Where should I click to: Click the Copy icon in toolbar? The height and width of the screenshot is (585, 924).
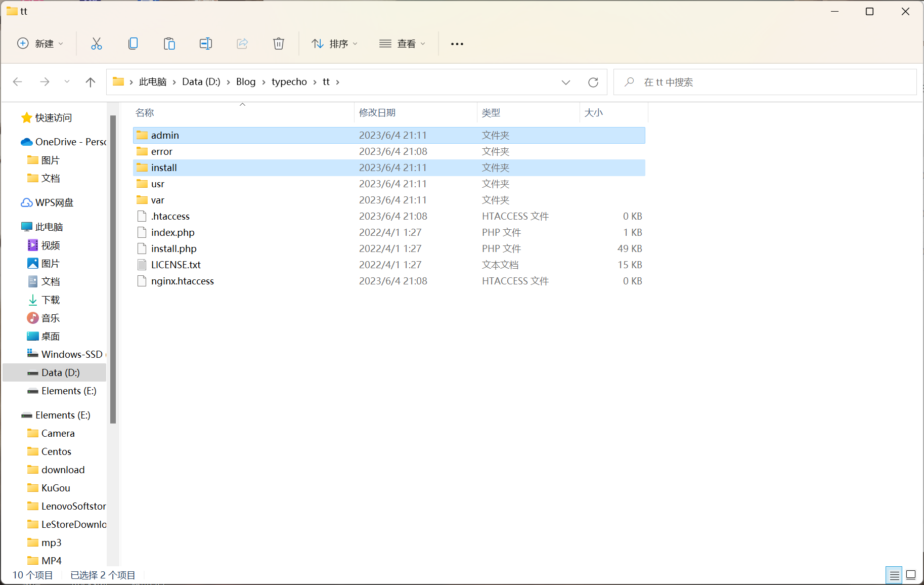133,44
